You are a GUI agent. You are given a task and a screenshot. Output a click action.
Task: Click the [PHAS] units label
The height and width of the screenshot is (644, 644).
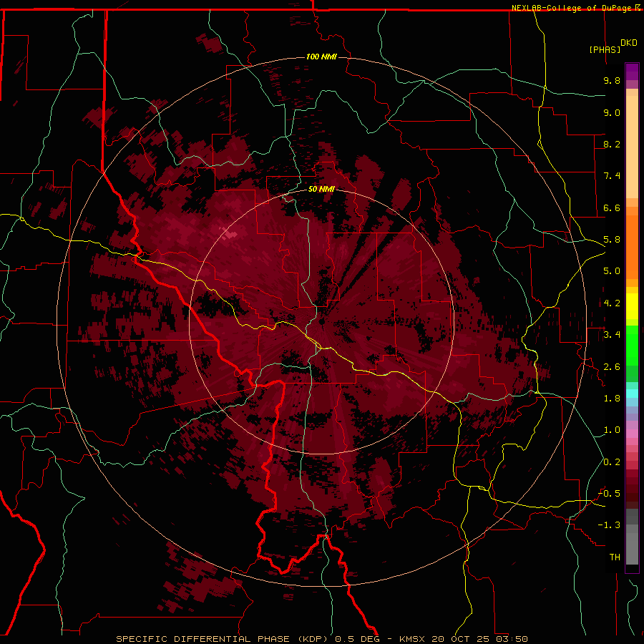tap(605, 49)
